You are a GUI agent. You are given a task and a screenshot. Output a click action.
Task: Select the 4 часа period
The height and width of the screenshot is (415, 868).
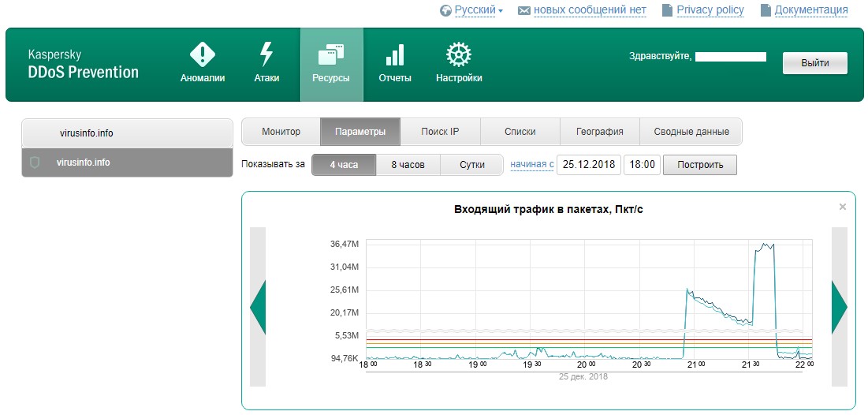pos(344,165)
